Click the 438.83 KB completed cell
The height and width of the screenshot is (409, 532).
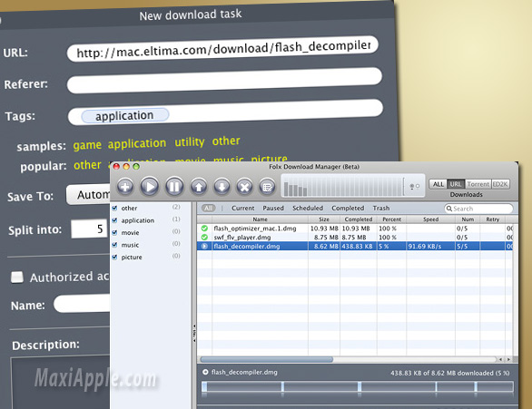359,246
